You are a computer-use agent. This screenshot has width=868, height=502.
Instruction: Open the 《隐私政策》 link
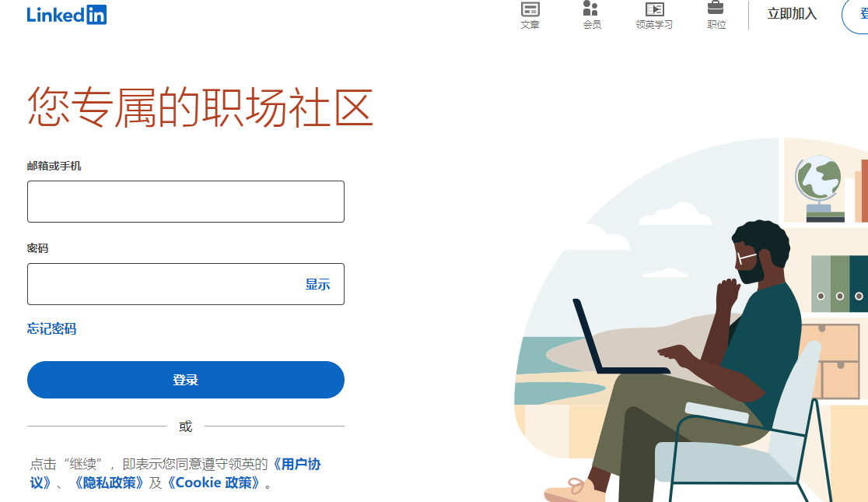click(109, 483)
